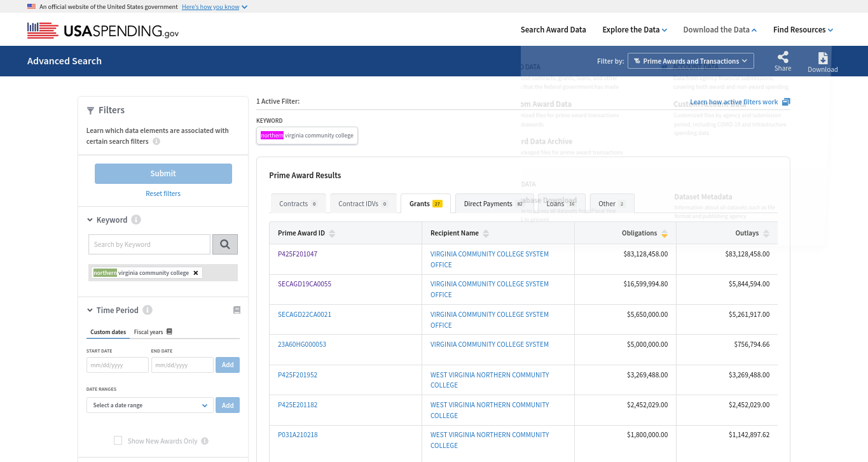Open Find Resources menu
868x462 pixels.
coord(803,29)
